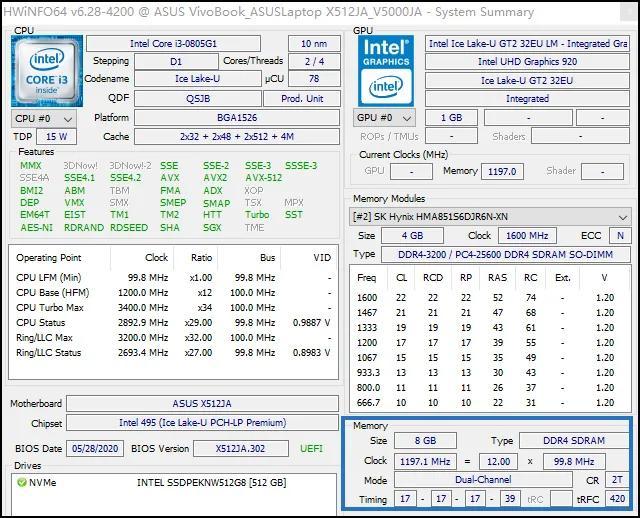
Task: Click the RDSEED feature label
Action: point(129,228)
